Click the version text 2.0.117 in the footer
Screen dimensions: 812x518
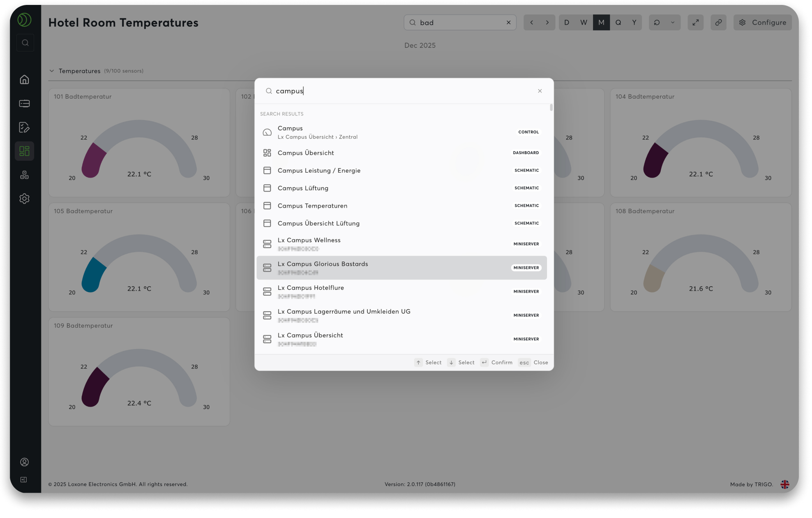pos(420,485)
